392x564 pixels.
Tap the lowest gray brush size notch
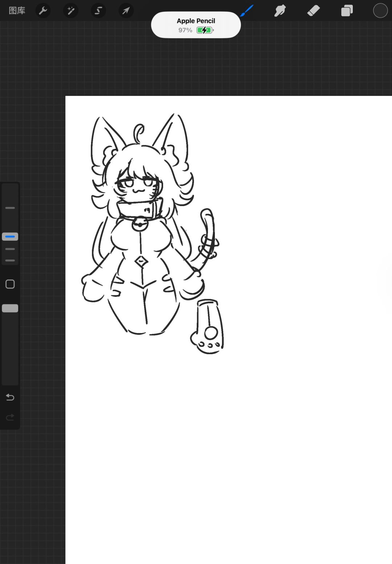tap(10, 261)
